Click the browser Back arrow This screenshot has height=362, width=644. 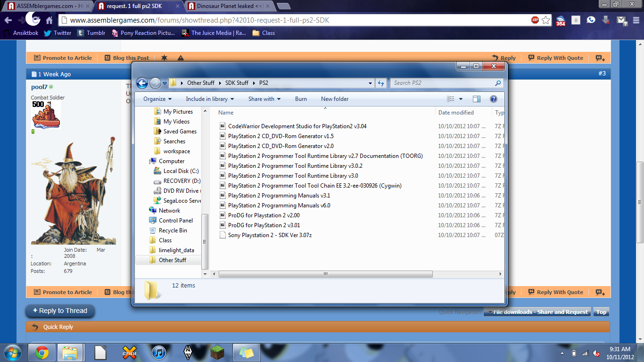(8, 20)
